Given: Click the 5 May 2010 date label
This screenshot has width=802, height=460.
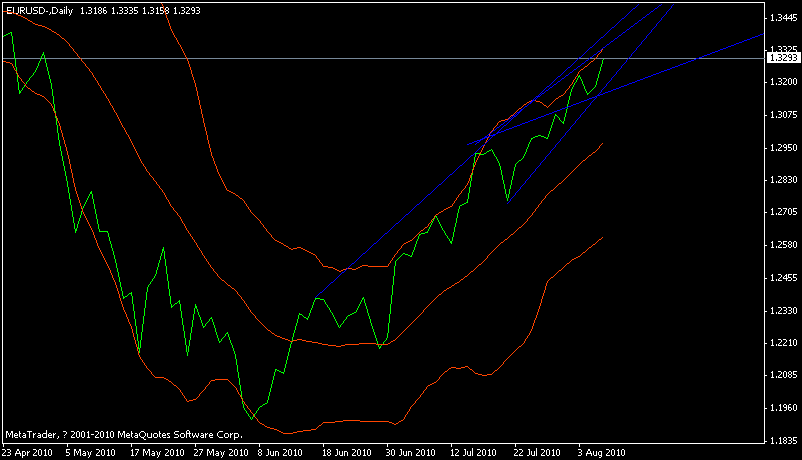Looking at the screenshot, I should coord(91,453).
